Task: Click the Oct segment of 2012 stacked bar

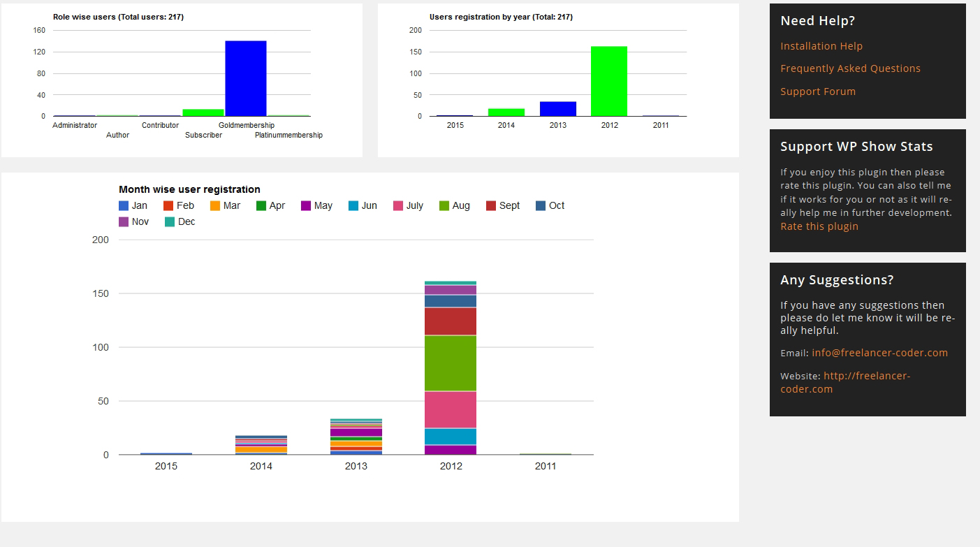Action: click(451, 301)
